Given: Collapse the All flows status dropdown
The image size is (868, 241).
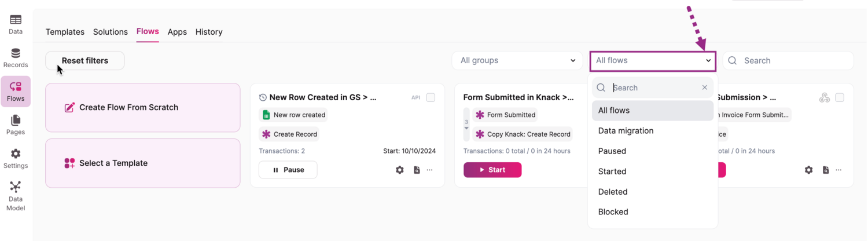Looking at the screenshot, I should click(652, 60).
